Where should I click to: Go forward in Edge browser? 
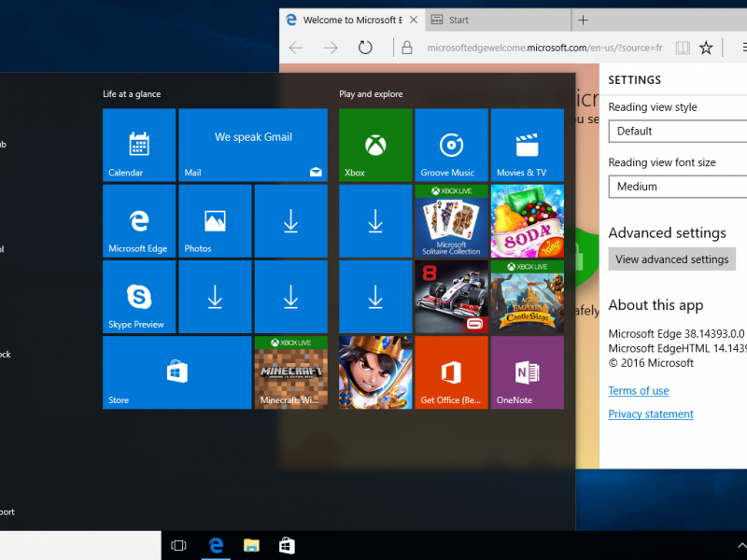(331, 48)
